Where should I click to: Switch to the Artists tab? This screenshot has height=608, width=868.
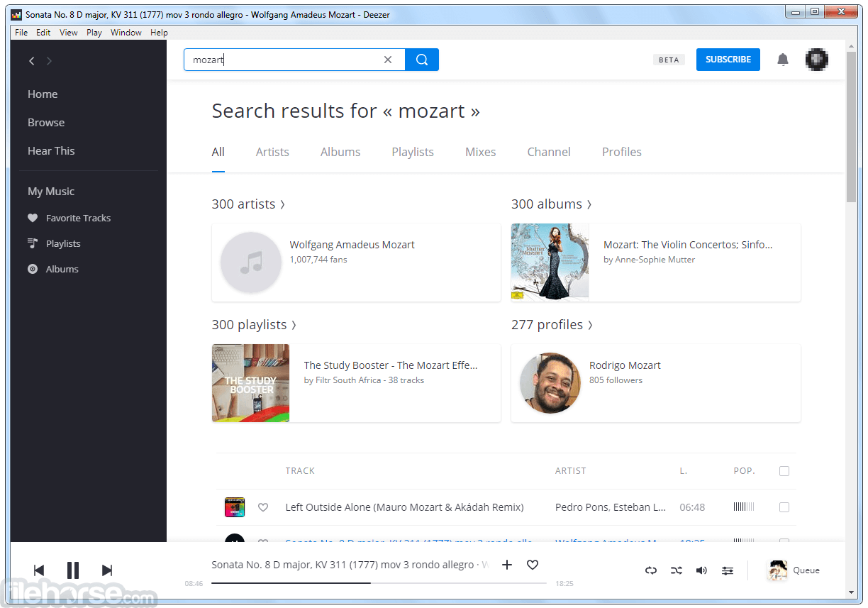coord(272,152)
